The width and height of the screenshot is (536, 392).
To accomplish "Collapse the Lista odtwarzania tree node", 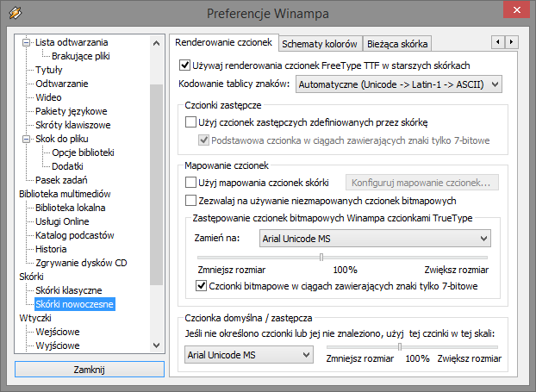I will coord(26,43).
